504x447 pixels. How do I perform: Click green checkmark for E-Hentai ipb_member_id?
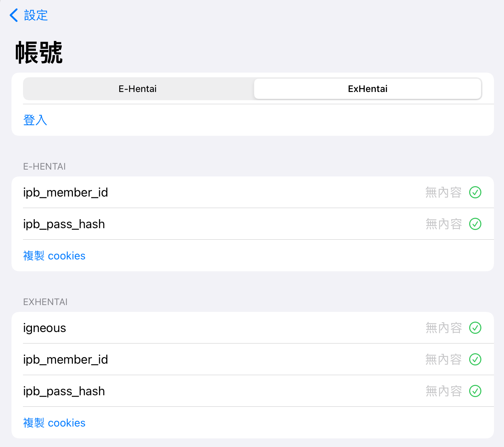pos(475,192)
